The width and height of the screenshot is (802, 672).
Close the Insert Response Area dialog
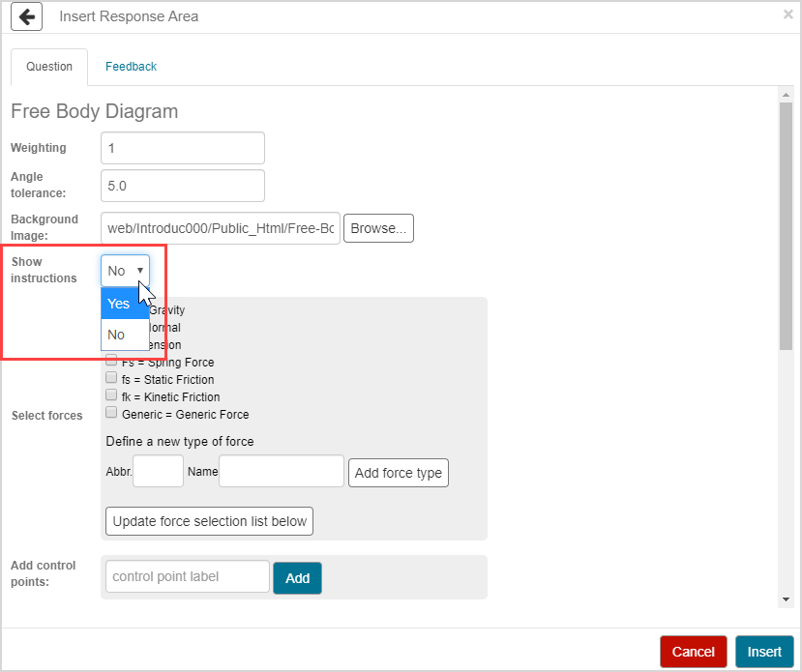click(x=787, y=15)
